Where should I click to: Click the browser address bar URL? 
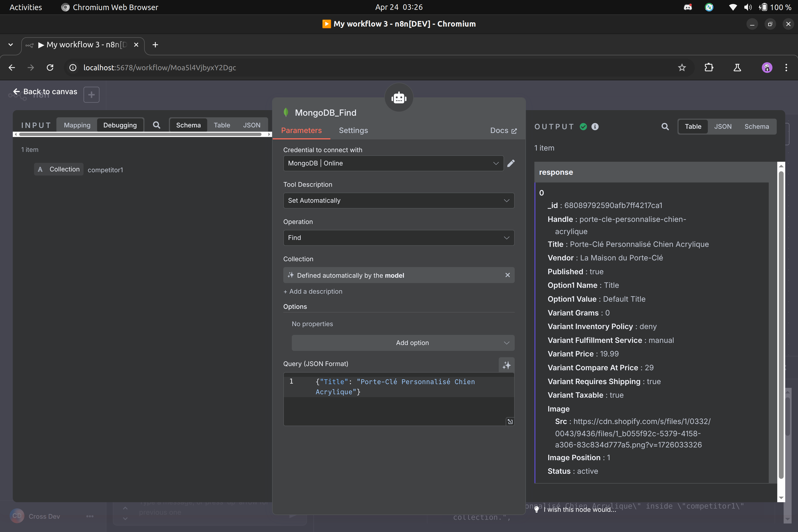[x=159, y=68]
